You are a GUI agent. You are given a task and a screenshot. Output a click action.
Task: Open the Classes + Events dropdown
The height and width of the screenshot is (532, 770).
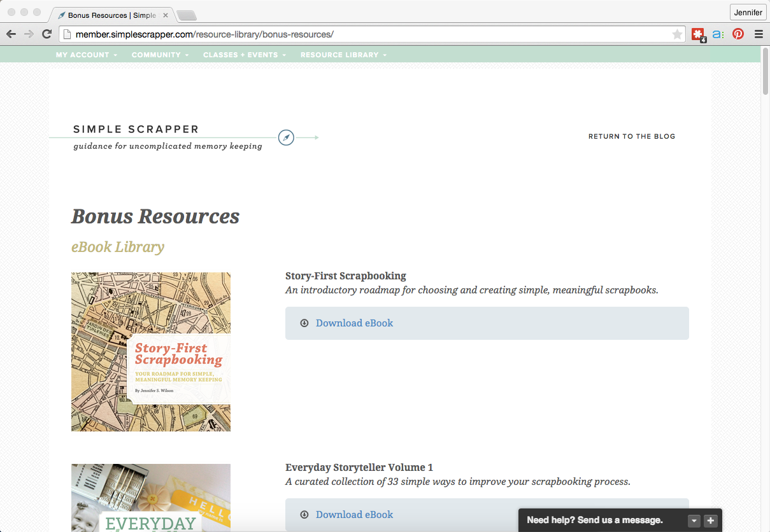point(245,55)
